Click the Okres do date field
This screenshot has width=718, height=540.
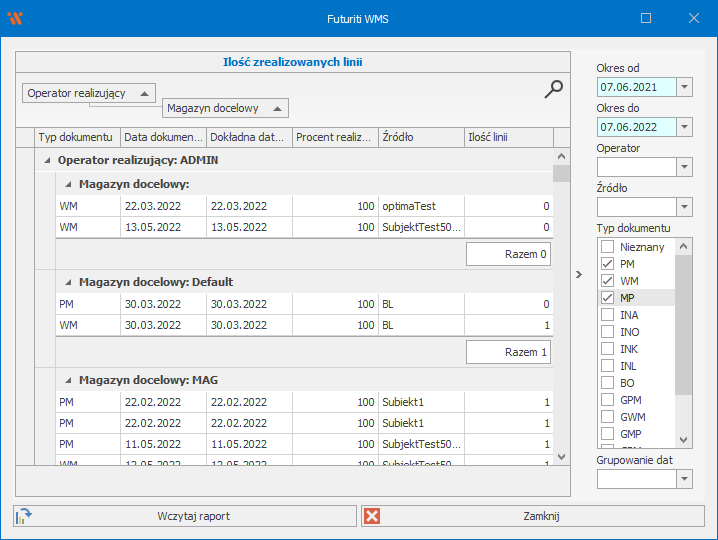pos(636,127)
